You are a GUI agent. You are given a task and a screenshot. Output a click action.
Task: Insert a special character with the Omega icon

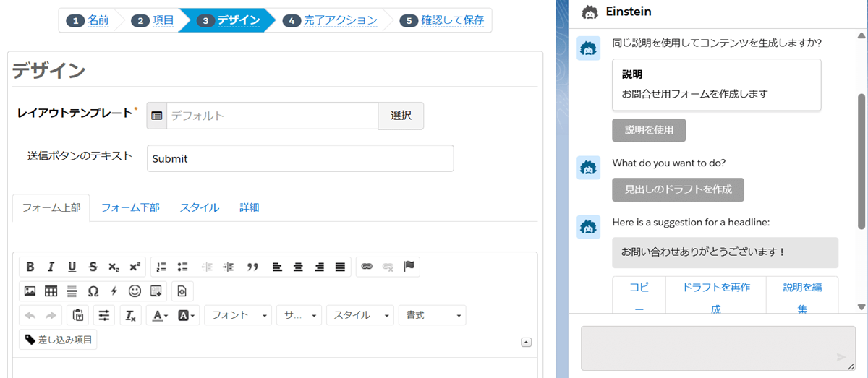click(x=93, y=291)
